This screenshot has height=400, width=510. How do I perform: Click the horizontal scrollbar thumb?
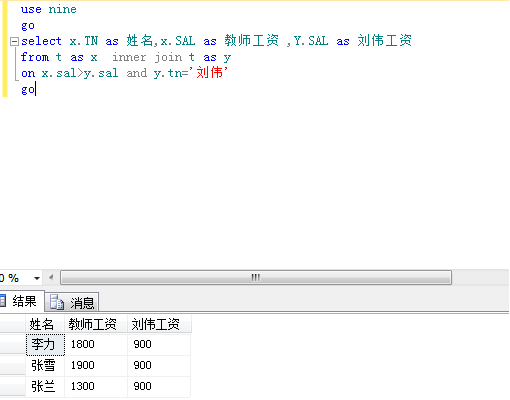pyautogui.click(x=256, y=278)
